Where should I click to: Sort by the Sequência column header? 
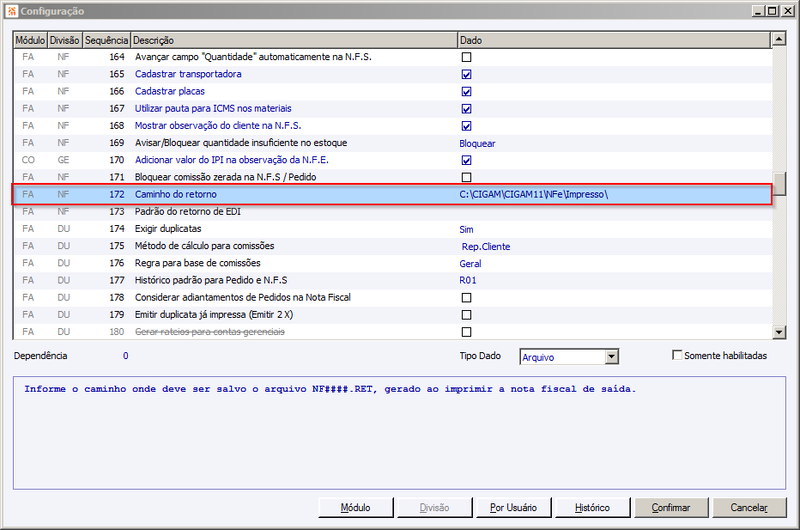(106, 40)
